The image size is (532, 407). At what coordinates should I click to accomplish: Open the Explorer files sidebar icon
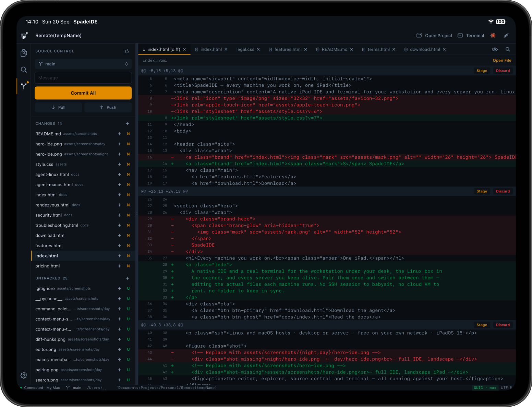[24, 53]
